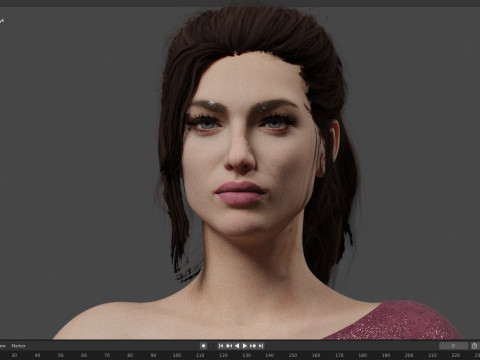Screen dimensions: 480x360
Task: Click frame 100 on the timeline ruler
Action: coord(177,355)
